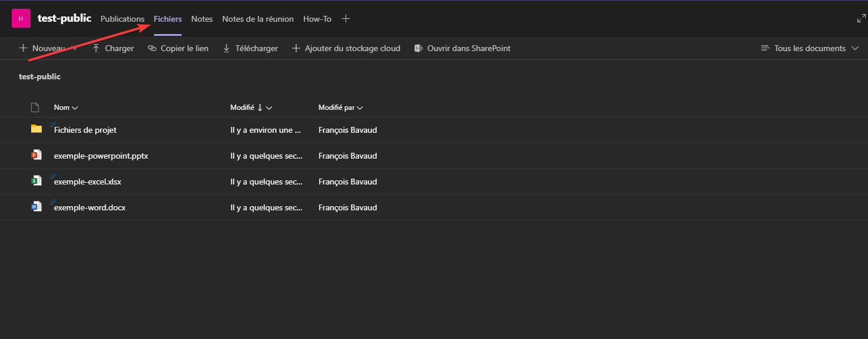
Task: Click the Word document icon
Action: pyautogui.click(x=36, y=207)
